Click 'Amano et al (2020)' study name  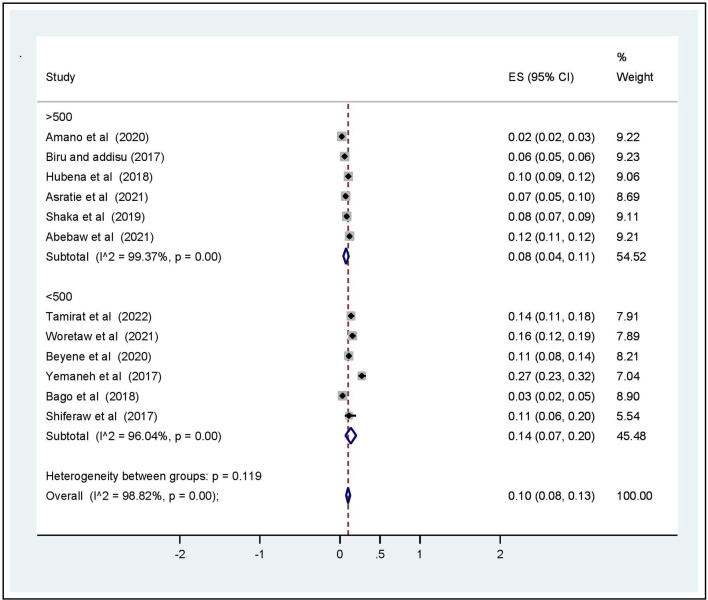[x=97, y=137]
